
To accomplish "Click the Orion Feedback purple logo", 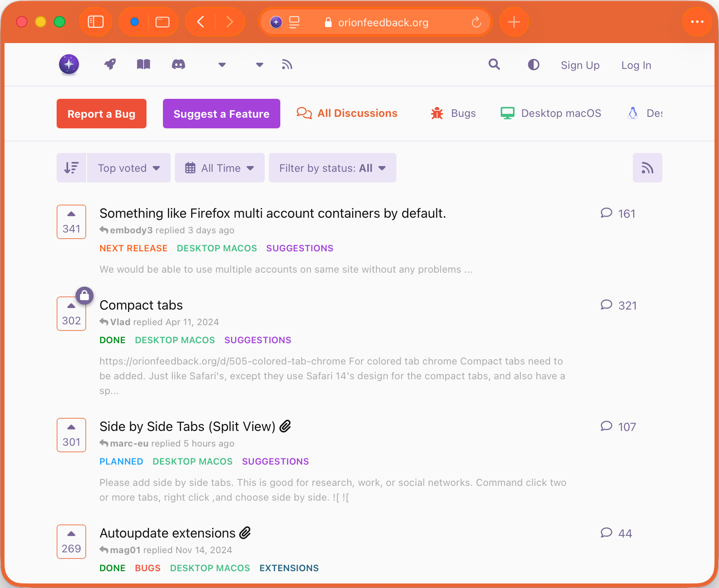I will coord(69,64).
